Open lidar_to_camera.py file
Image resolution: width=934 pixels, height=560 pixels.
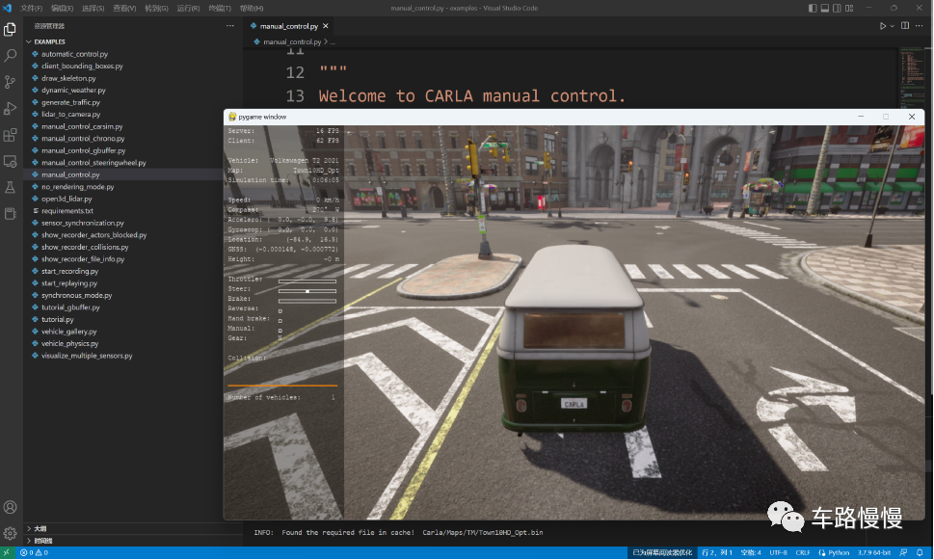(71, 115)
